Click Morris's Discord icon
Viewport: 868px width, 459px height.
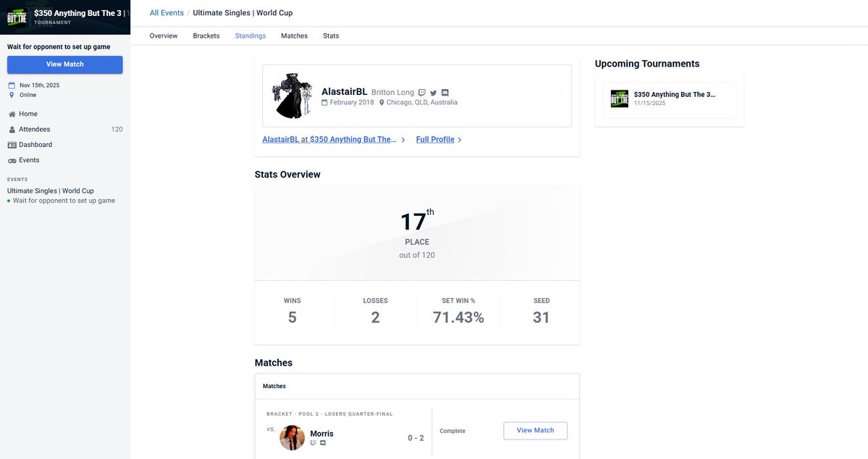click(323, 443)
